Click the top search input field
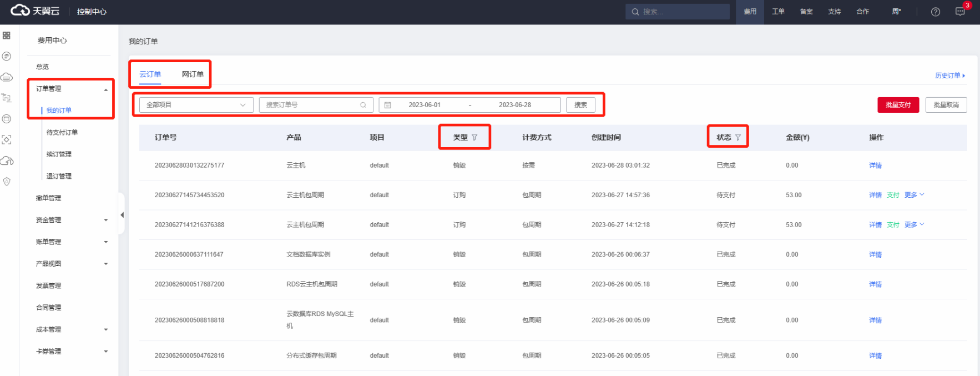Screen dimensions: 980x376 (x=683, y=12)
